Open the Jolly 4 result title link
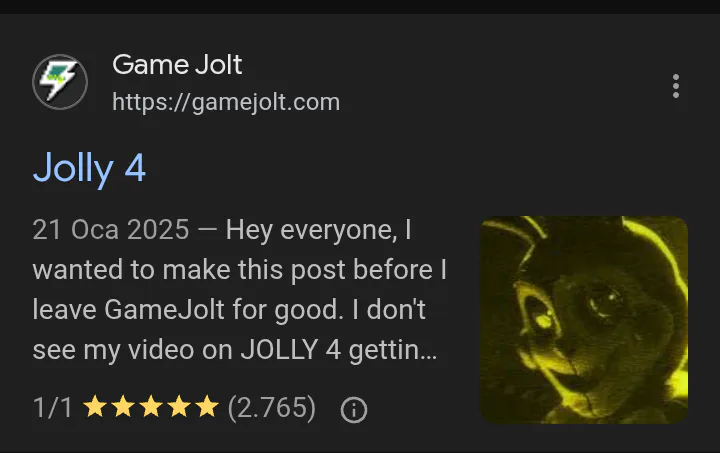Viewport: 720px width, 453px height. (x=90, y=169)
